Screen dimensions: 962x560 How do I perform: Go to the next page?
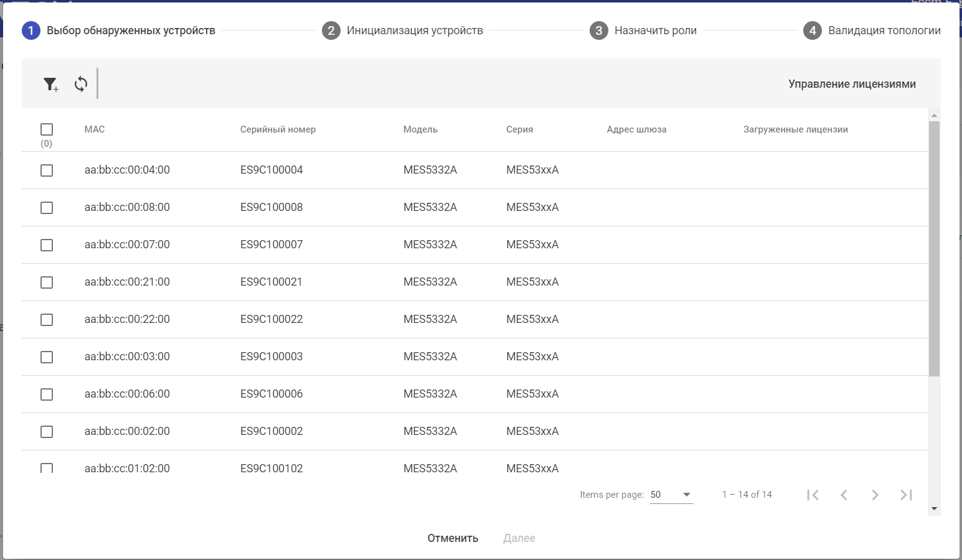pos(875,495)
